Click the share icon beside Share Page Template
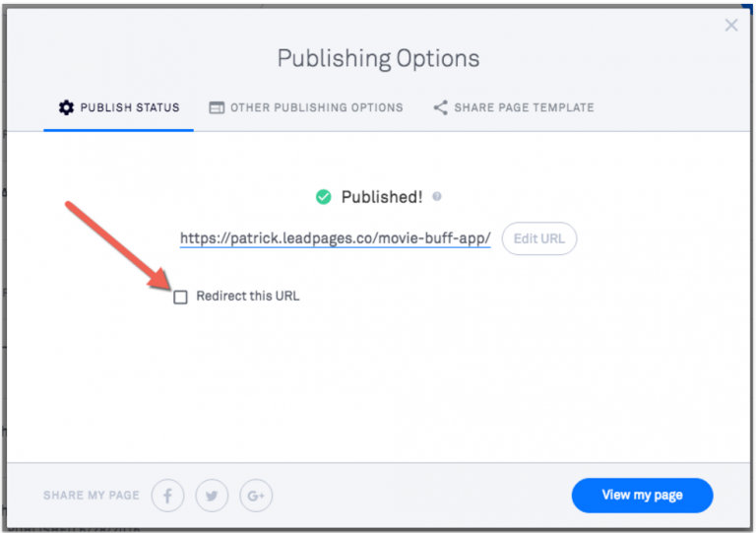756x533 pixels. (x=440, y=107)
